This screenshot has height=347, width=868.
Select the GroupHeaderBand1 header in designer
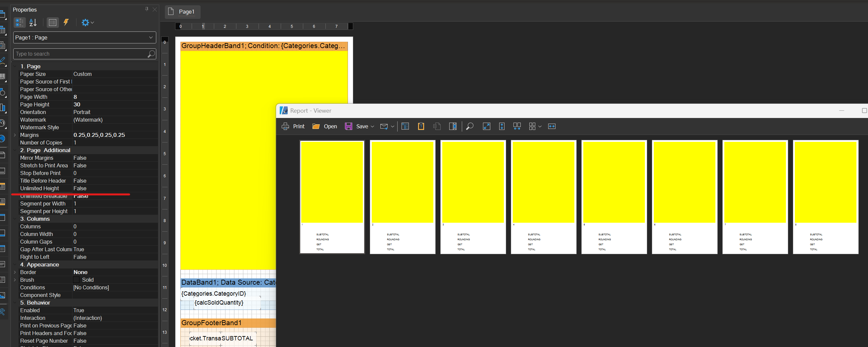click(x=264, y=46)
